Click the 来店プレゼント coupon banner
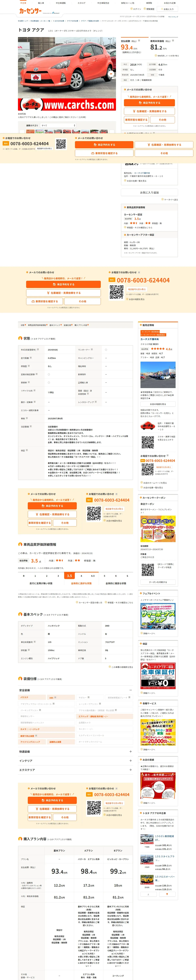 pos(158,529)
